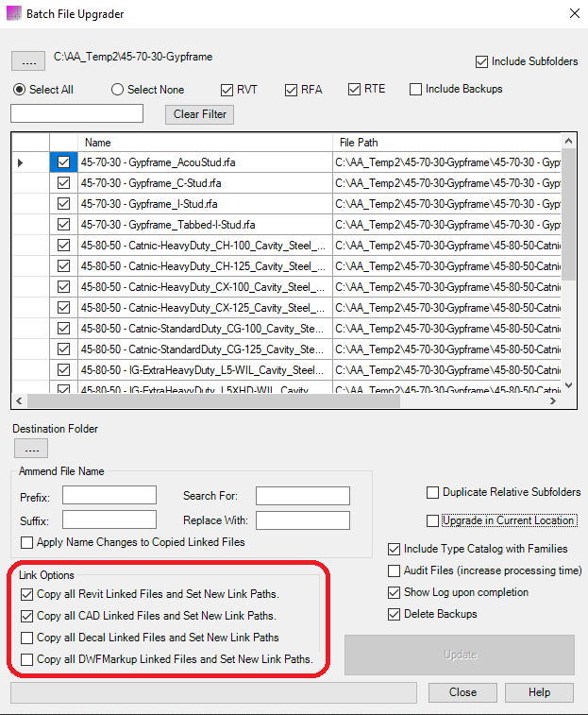Click the horizontal scrollbar track of file list

[x=472, y=400]
